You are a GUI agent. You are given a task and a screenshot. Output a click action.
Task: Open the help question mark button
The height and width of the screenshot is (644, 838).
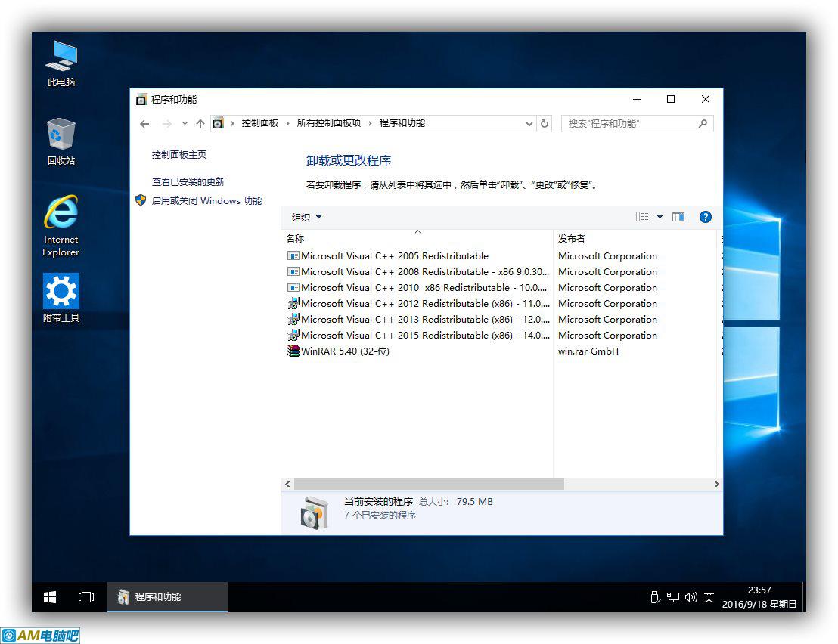click(706, 217)
